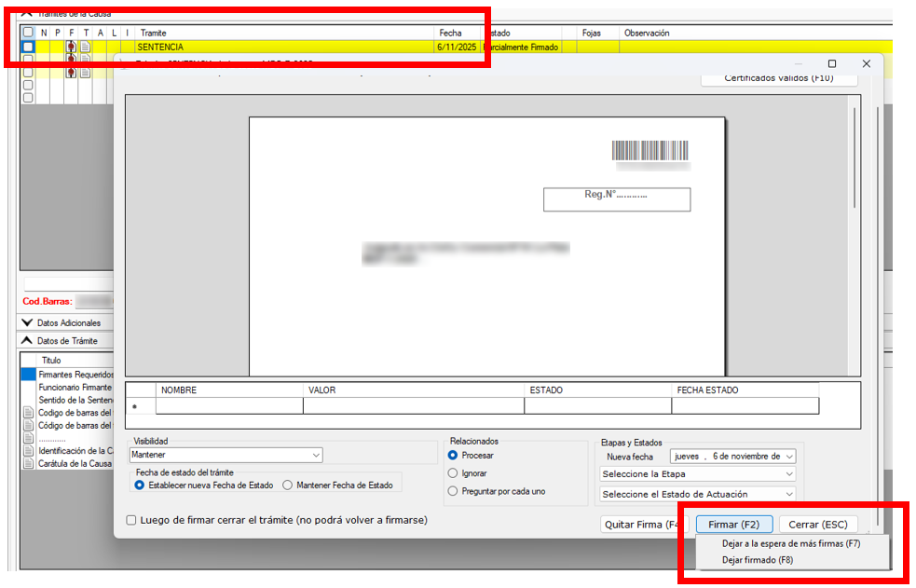The height and width of the screenshot is (588, 916).
Task: Click the VALOR cell in the empty row
Action: (x=413, y=405)
